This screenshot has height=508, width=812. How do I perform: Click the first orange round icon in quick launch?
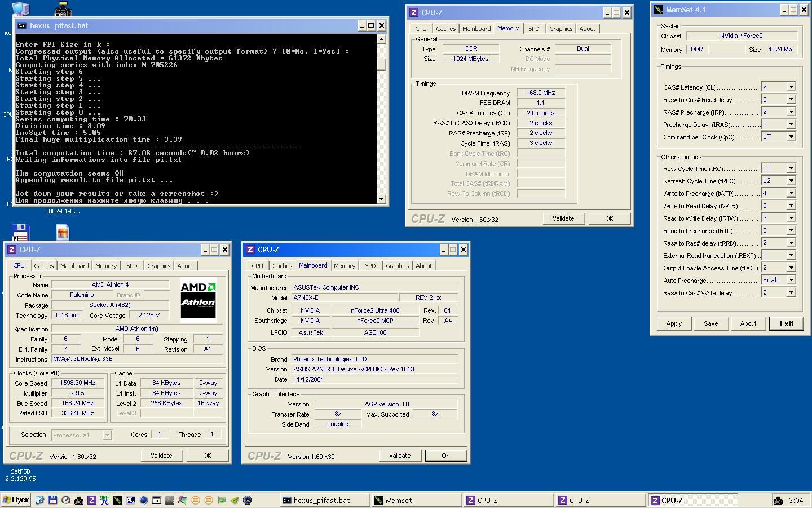pyautogui.click(x=196, y=500)
